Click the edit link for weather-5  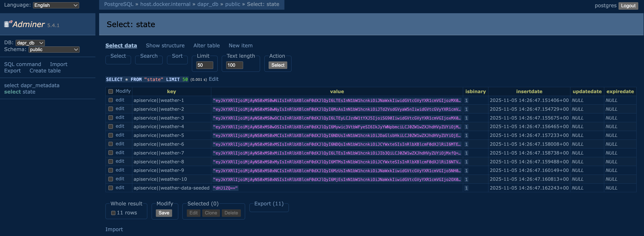pos(120,135)
